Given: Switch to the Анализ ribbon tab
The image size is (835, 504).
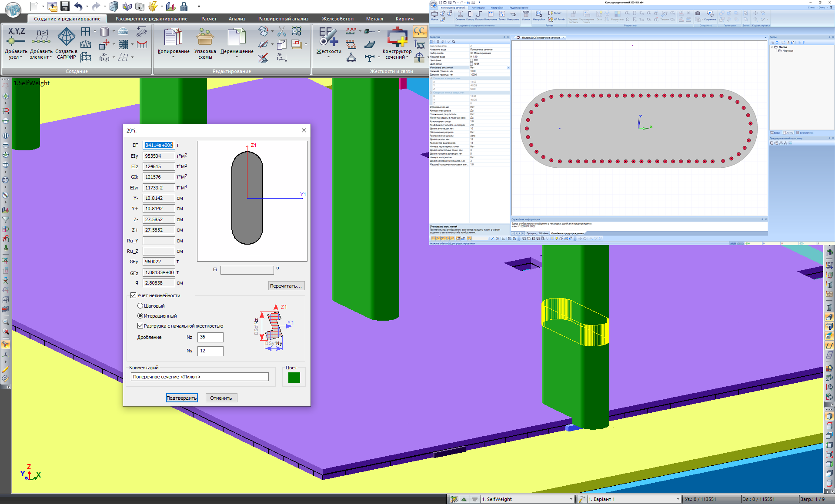Looking at the screenshot, I should pos(237,19).
